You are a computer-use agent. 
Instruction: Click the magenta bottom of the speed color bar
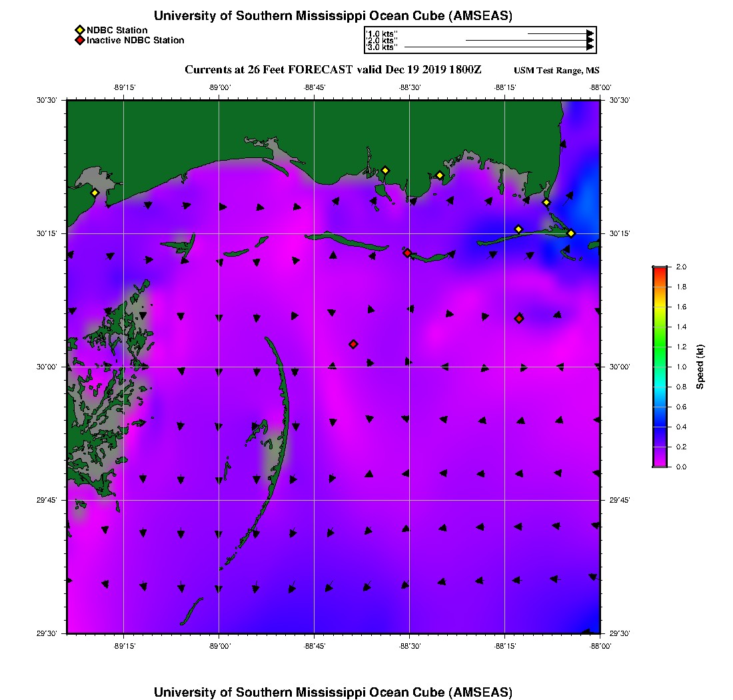(x=659, y=464)
